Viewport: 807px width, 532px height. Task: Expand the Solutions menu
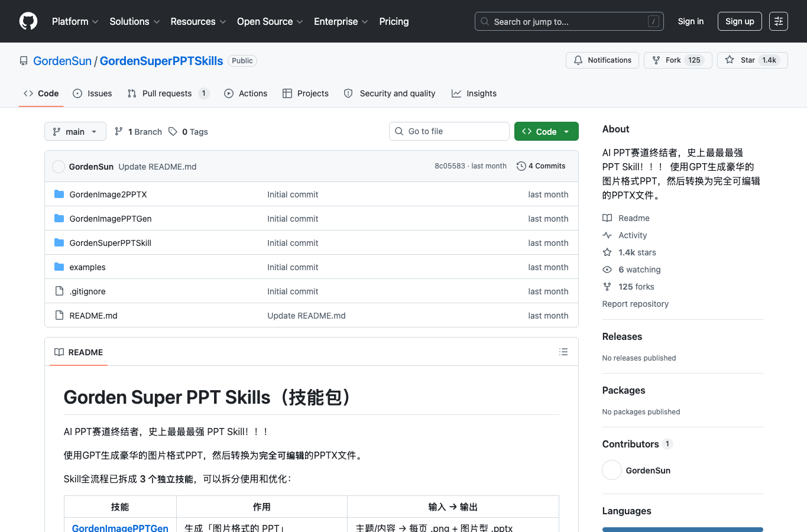135,21
